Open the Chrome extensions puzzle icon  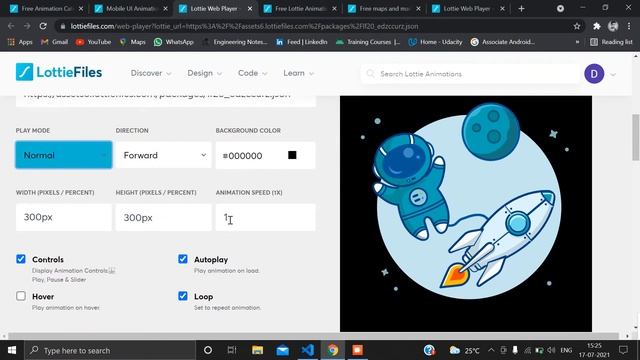tap(597, 26)
